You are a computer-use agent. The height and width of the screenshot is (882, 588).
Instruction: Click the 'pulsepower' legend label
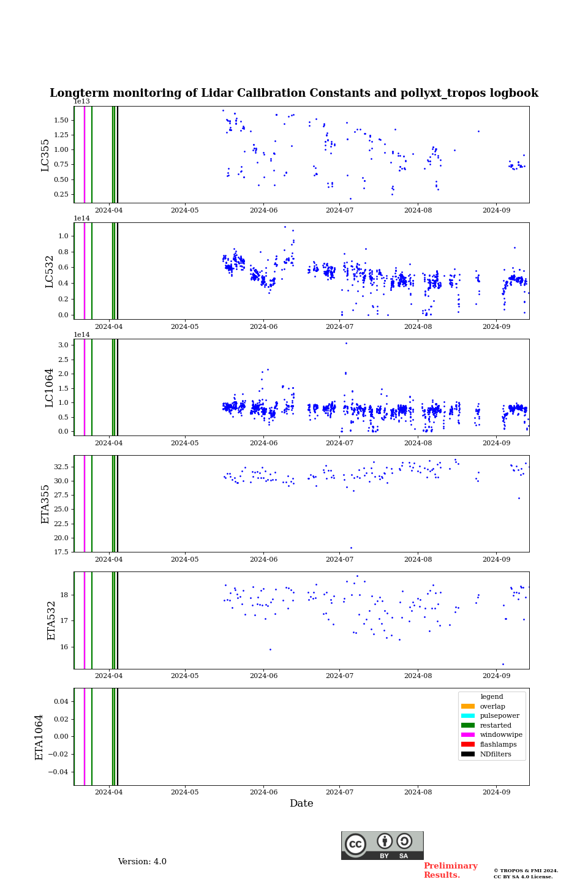click(x=500, y=715)
